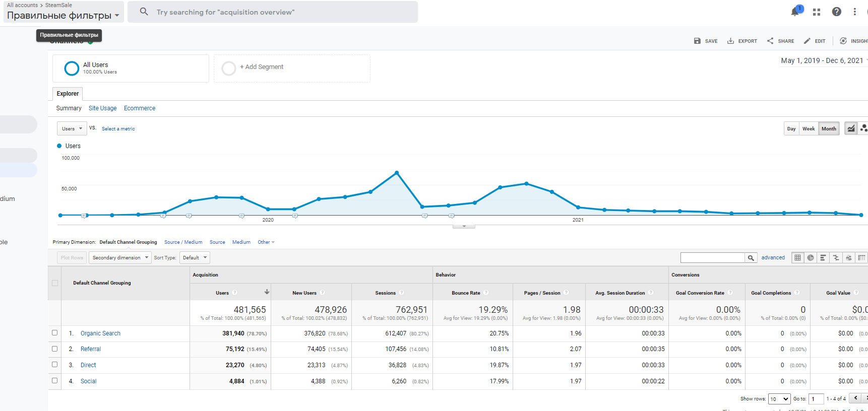Switch to line chart view
The height and width of the screenshot is (411, 868).
coord(851,128)
